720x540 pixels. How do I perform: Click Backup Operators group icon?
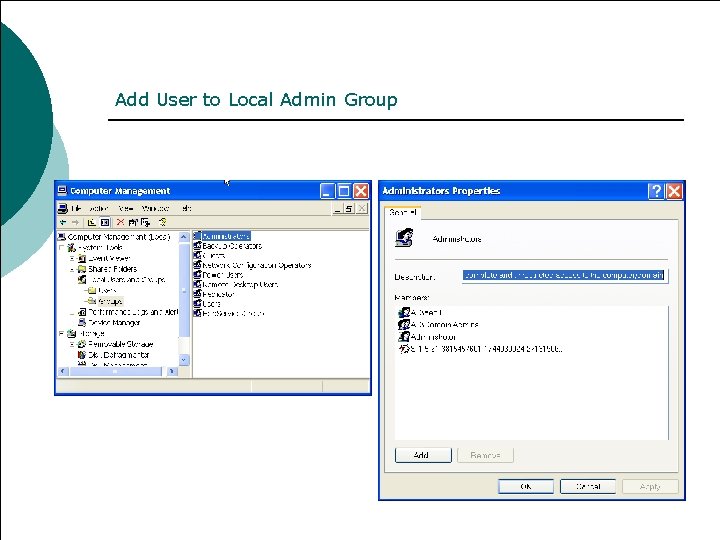(197, 246)
